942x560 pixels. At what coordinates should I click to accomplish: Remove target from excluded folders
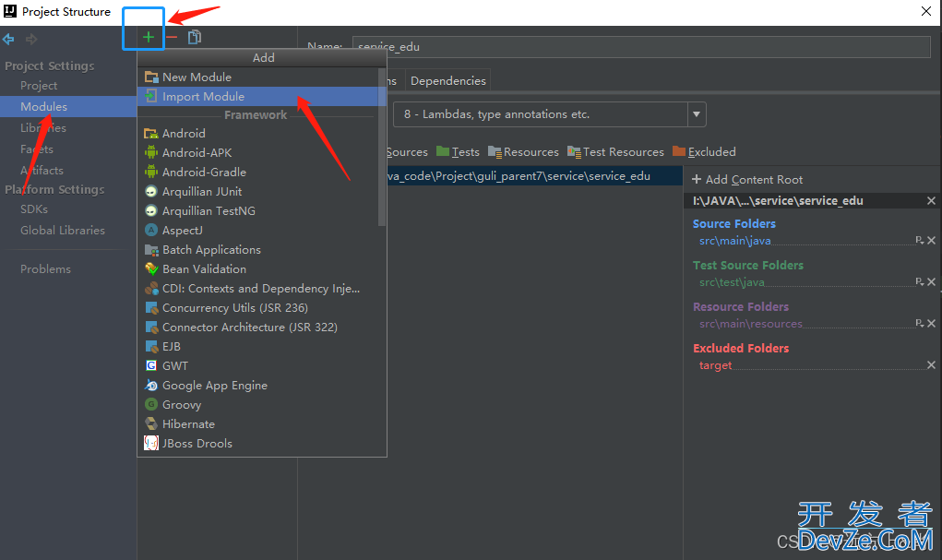(x=931, y=364)
